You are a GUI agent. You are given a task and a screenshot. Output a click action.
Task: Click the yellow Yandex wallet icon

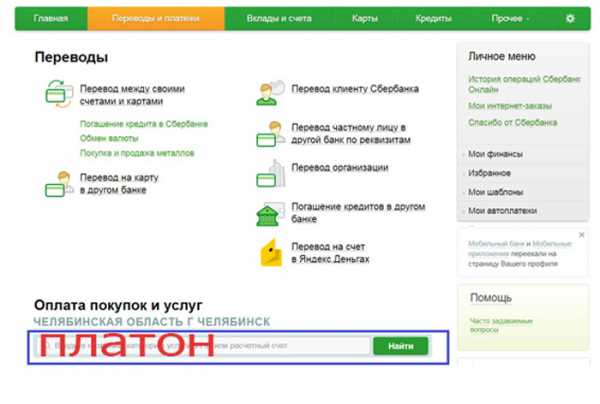(x=271, y=253)
